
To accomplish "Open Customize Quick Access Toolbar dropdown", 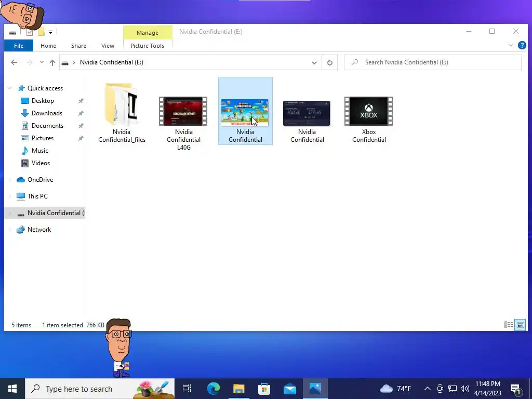I will [x=50, y=32].
